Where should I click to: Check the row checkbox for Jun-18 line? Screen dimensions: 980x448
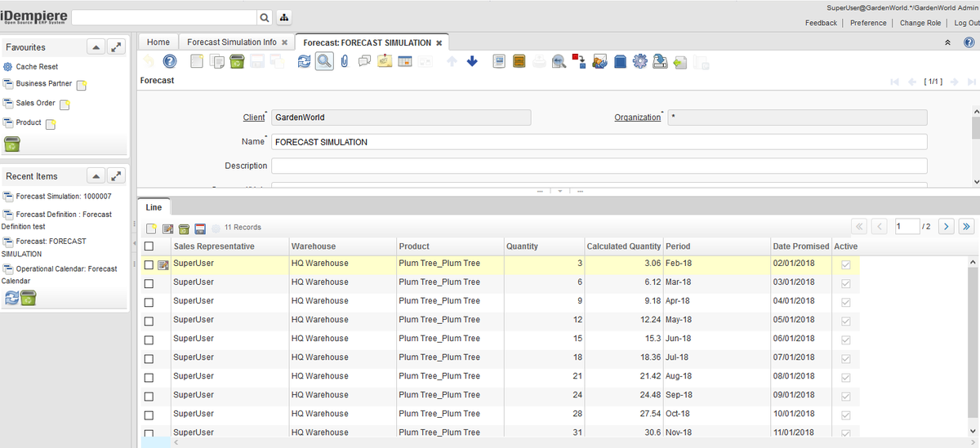click(x=149, y=339)
